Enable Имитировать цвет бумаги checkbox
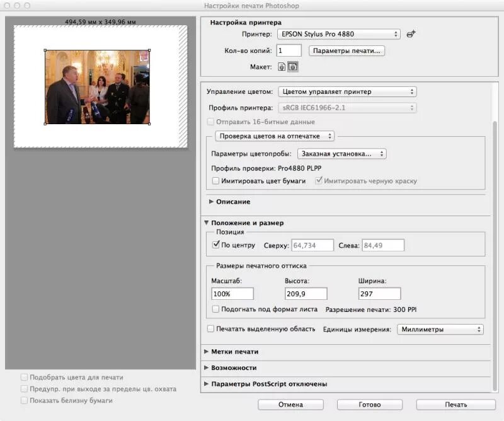Image resolution: width=504 pixels, height=421 pixels. pyautogui.click(x=215, y=181)
